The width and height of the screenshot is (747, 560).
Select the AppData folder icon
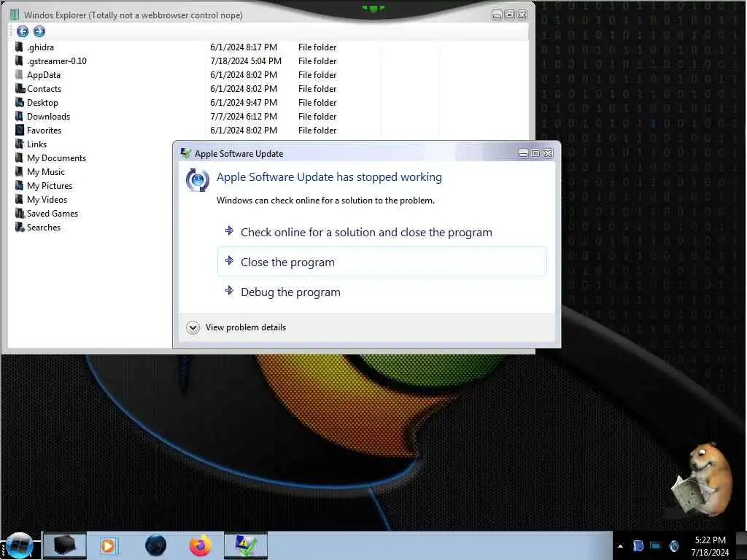click(19, 74)
